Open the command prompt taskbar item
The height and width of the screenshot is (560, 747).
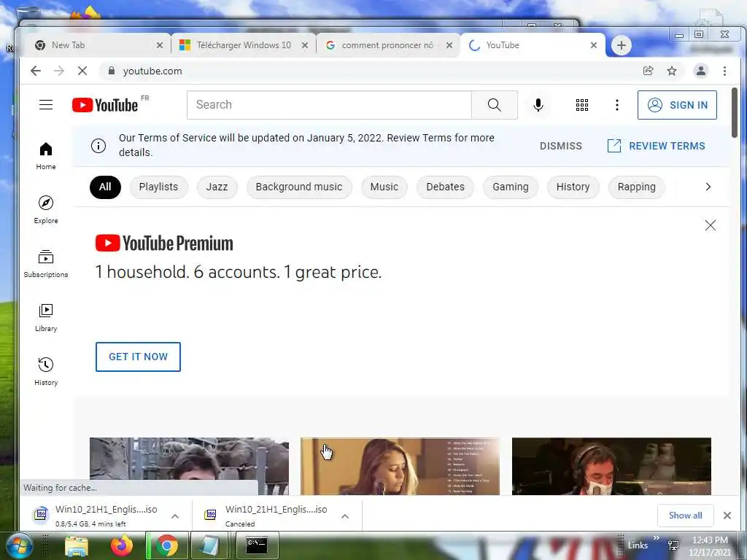(x=257, y=545)
